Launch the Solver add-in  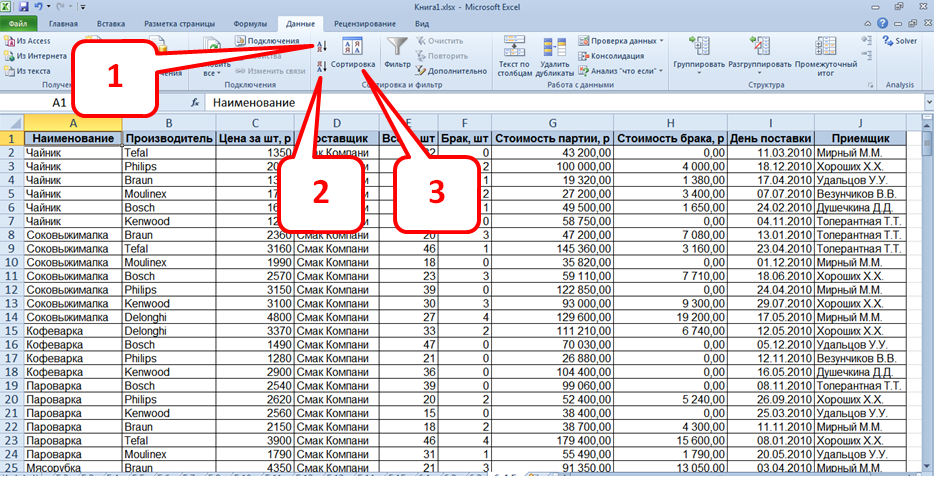pos(900,41)
